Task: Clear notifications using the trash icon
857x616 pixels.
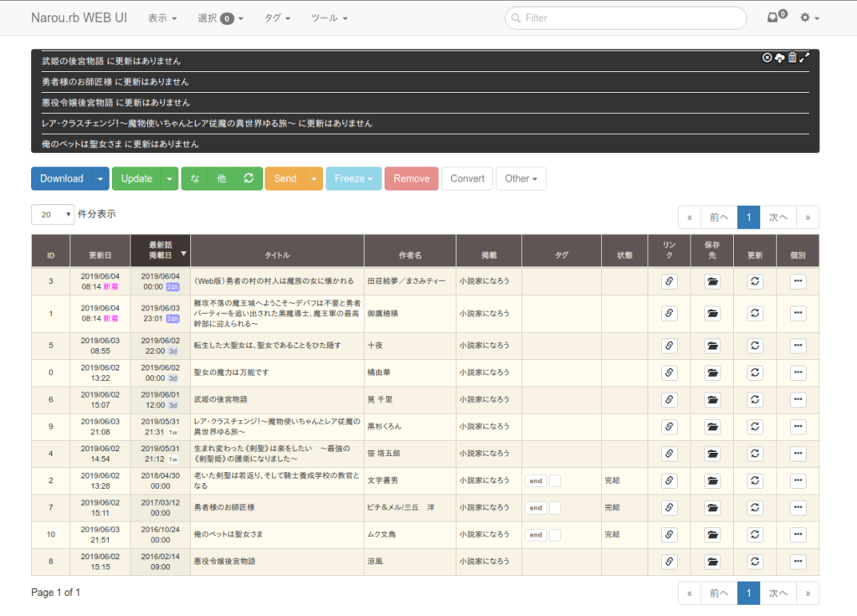Action: point(792,58)
